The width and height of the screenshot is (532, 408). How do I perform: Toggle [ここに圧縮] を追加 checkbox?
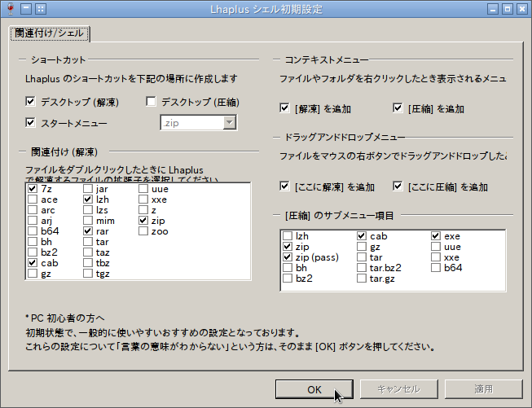point(398,186)
